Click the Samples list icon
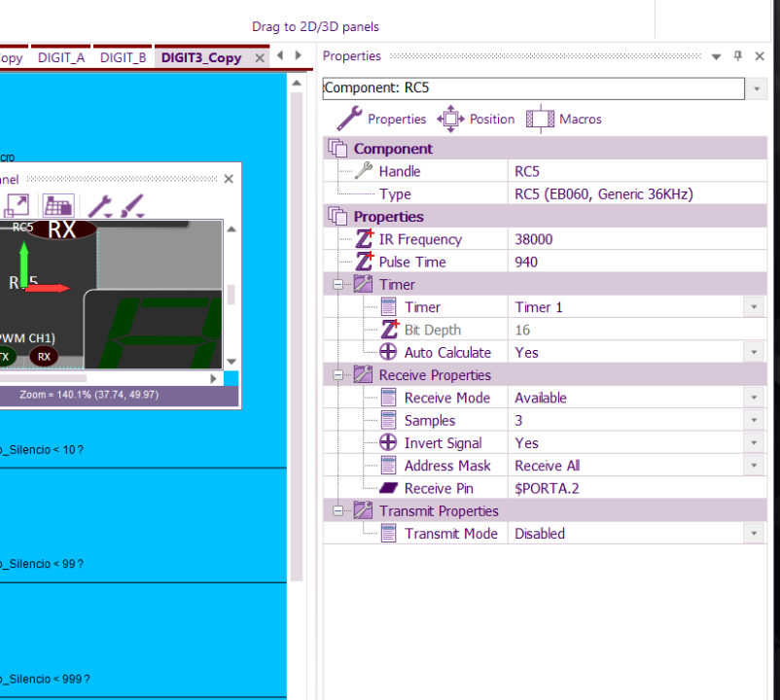 pyautogui.click(x=388, y=421)
